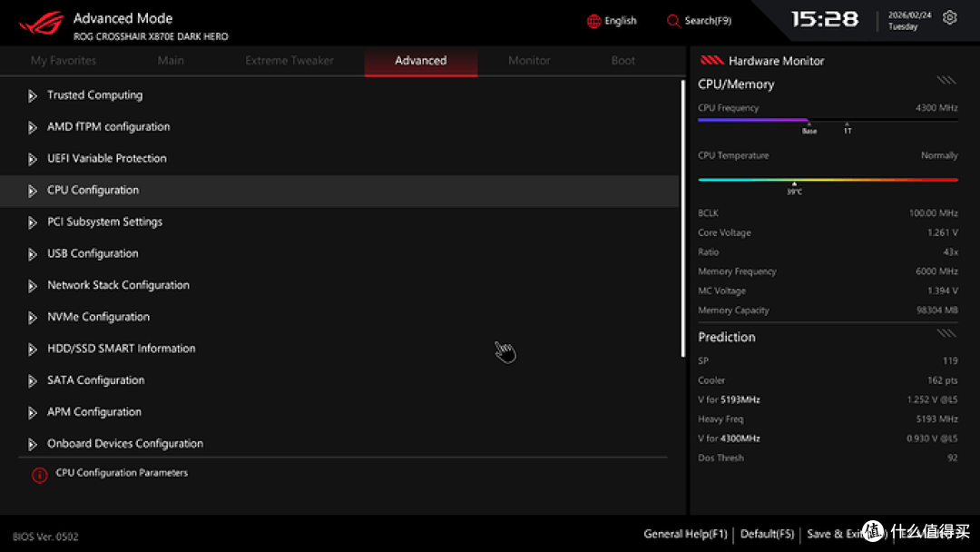
Task: Switch to Main tab
Action: (x=171, y=61)
